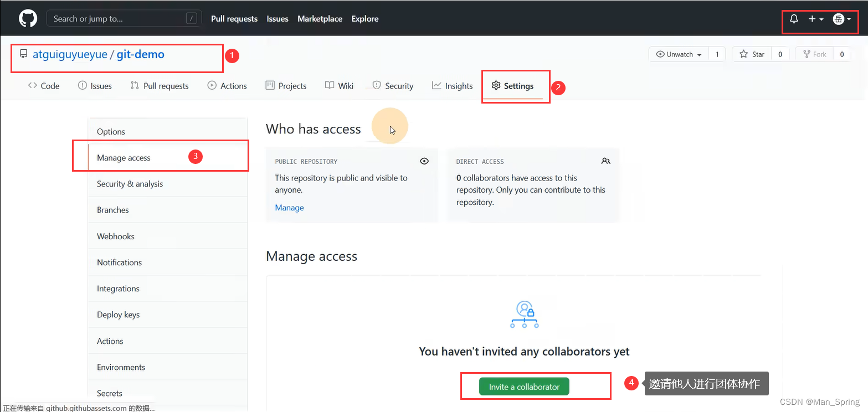Open Issues in the top navigation bar
868x412 pixels.
coord(278,19)
